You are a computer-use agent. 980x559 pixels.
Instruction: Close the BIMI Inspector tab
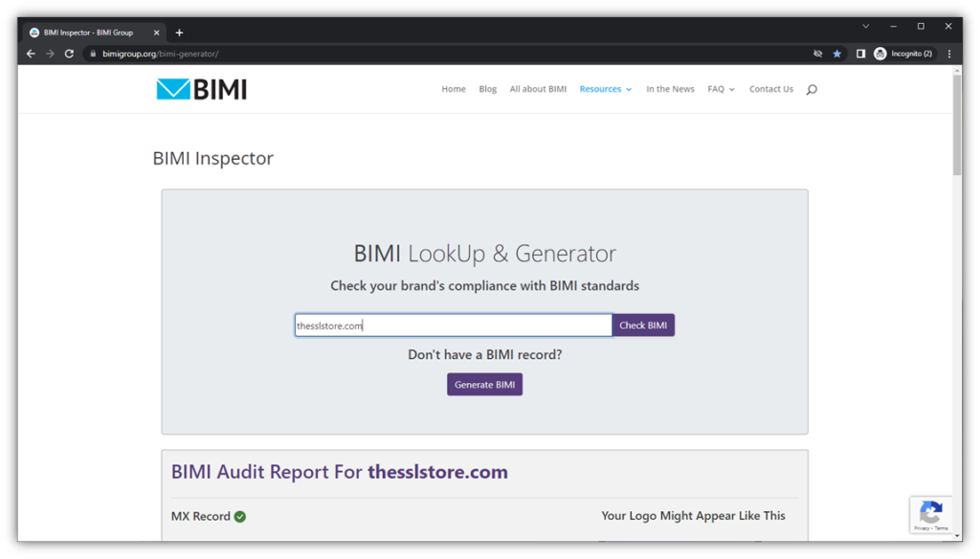156,33
